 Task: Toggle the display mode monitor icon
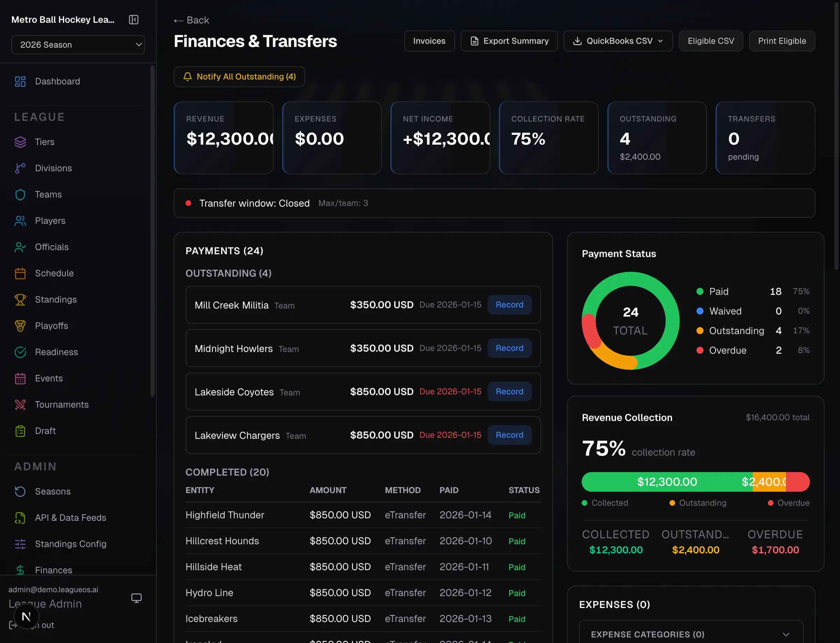click(136, 598)
